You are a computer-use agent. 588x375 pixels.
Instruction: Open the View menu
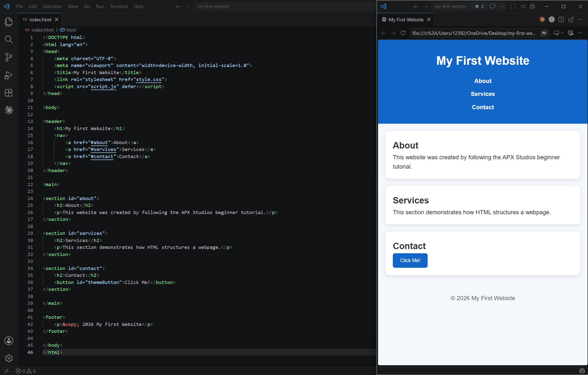point(73,6)
